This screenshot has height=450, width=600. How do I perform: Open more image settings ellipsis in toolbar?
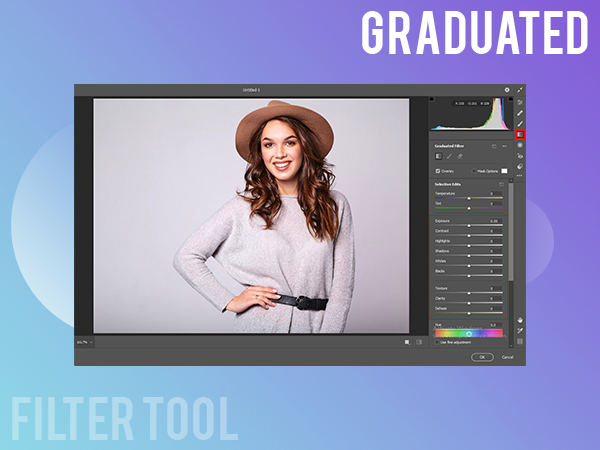[x=520, y=176]
